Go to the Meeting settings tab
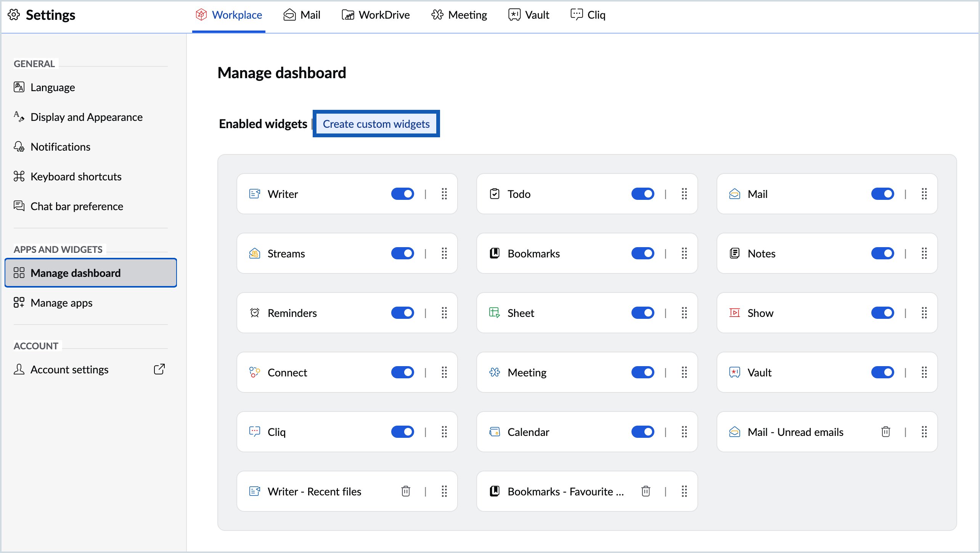980x553 pixels. click(459, 15)
